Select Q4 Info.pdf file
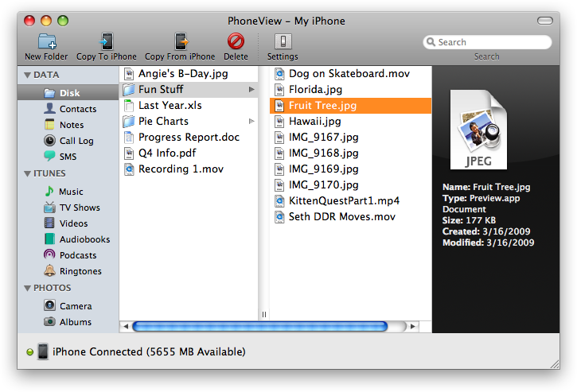577x392 pixels. pos(189,153)
